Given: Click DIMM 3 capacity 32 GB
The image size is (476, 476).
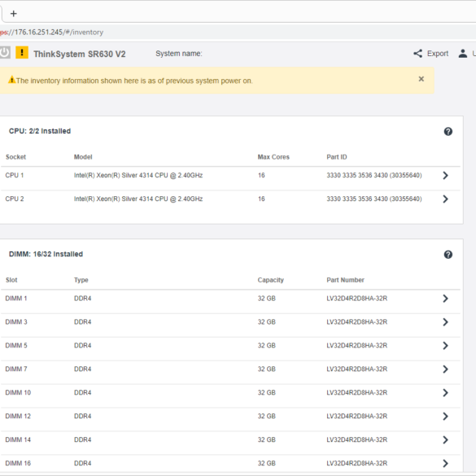Looking at the screenshot, I should click(x=267, y=322).
